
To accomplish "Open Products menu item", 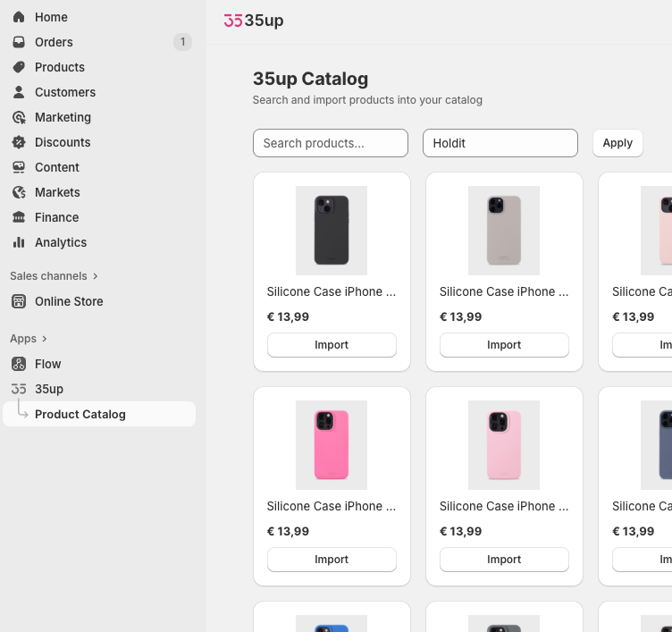I will pos(60,67).
